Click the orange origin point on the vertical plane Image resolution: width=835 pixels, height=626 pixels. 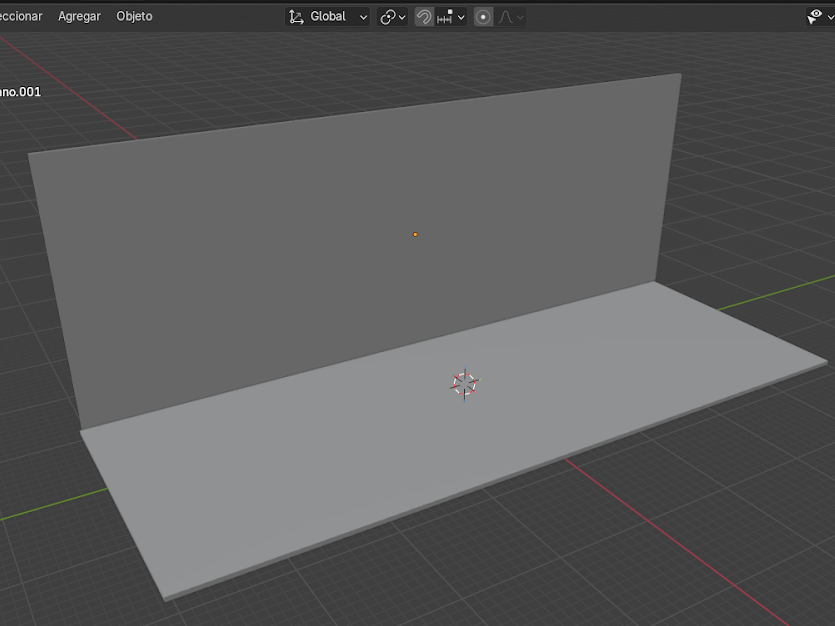(415, 234)
